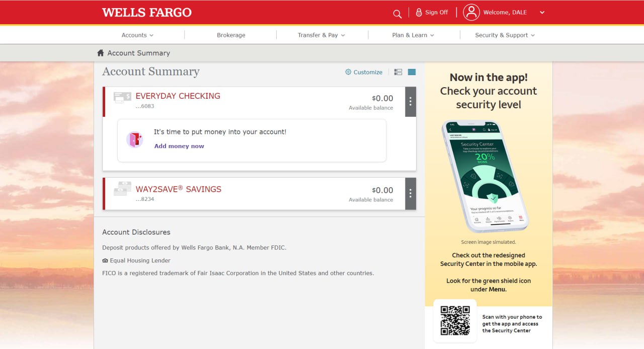Open the Brokerage menu item
Viewport: 644px width, 349px height.
click(x=231, y=35)
